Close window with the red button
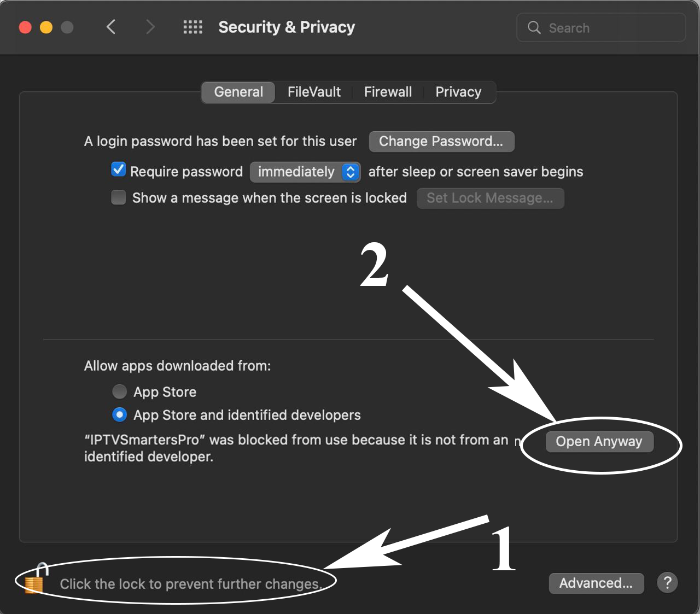 click(25, 27)
